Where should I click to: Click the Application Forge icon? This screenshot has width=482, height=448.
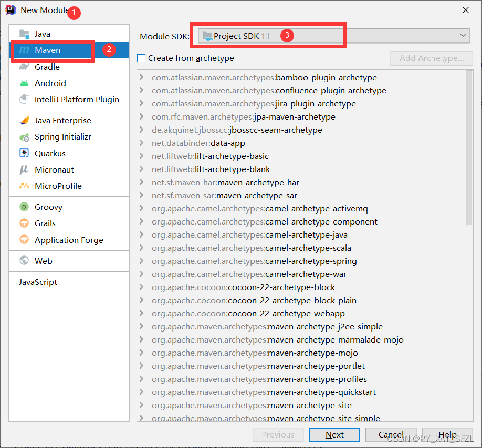click(24, 239)
